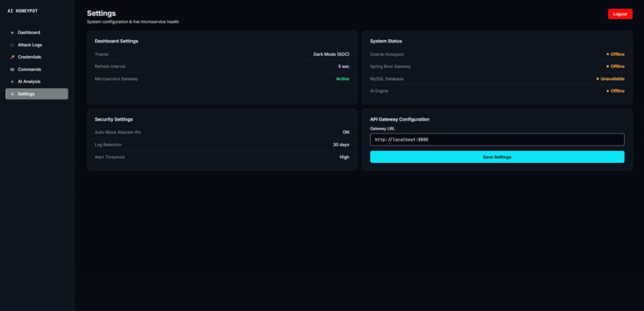This screenshot has width=644, height=311.
Task: Click the Theme setting label
Action: (101, 54)
